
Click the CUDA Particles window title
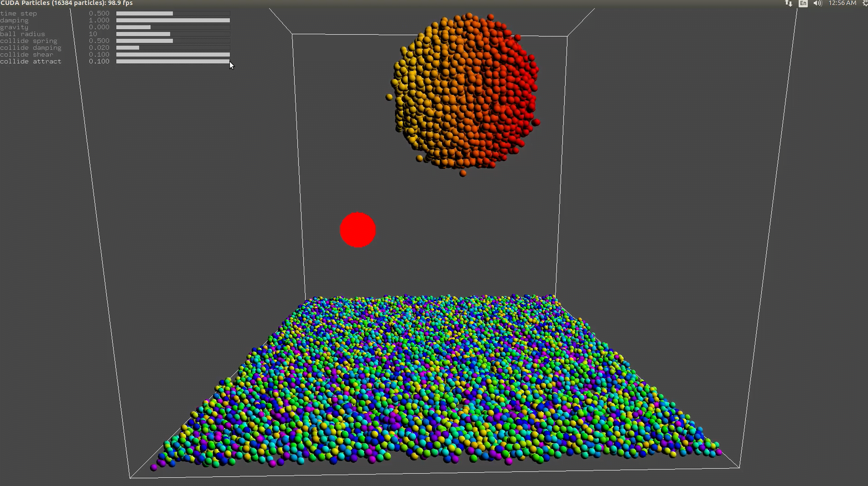[67, 3]
